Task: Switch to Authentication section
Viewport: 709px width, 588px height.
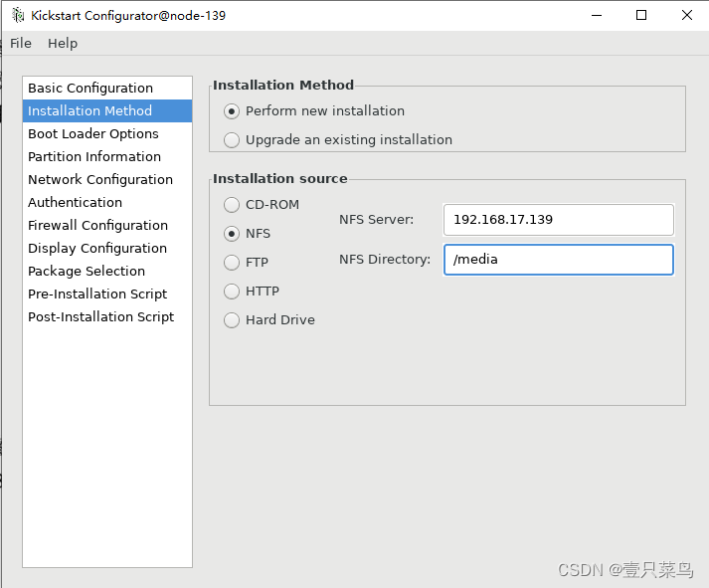Action: (107, 202)
